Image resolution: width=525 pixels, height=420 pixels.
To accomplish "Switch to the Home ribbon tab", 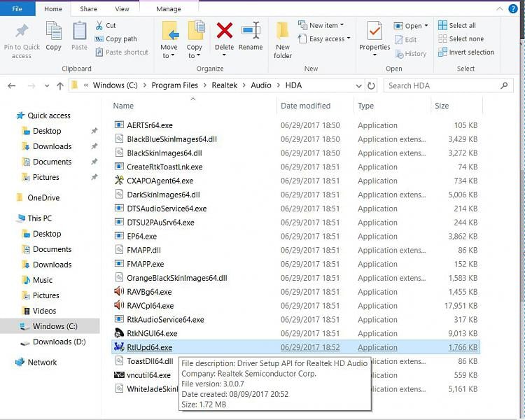I will (x=53, y=9).
